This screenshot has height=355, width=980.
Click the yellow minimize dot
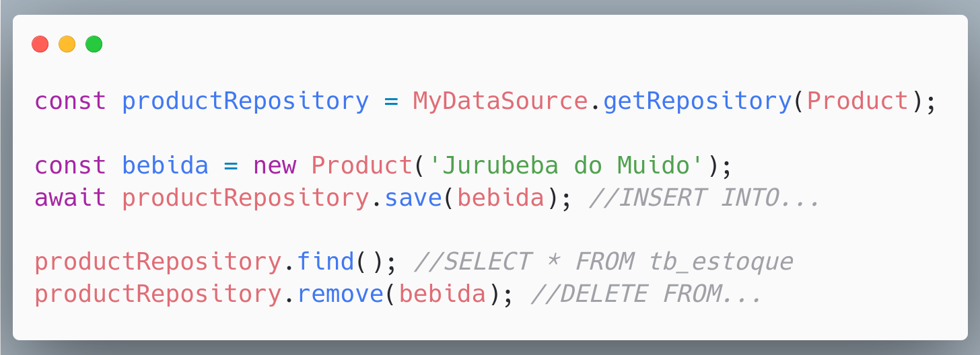click(67, 44)
